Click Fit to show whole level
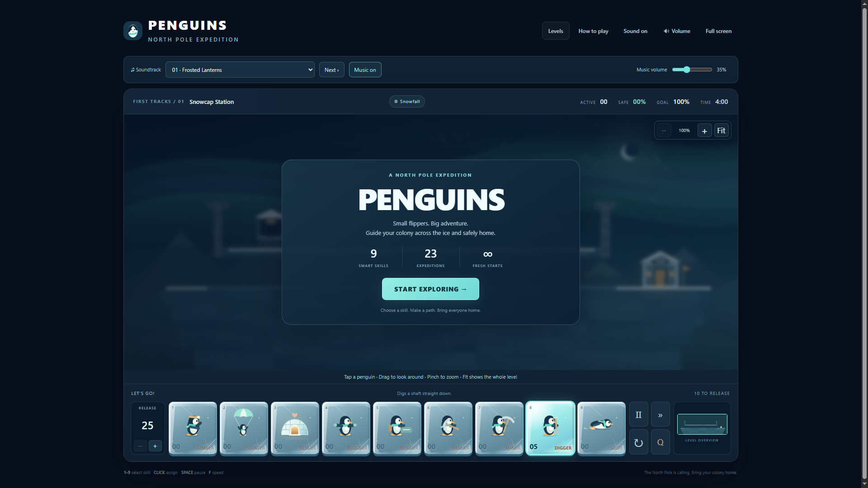Screen dimensions: 868x488 [721, 131]
